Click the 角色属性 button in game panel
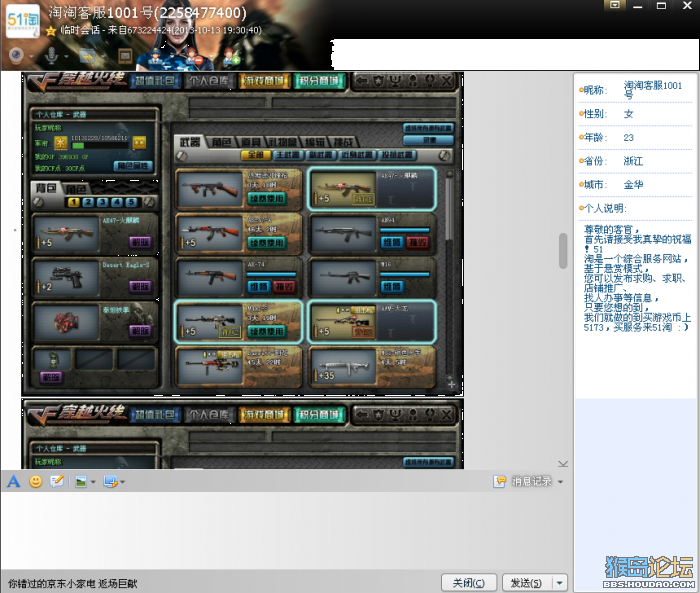The width and height of the screenshot is (700, 593). tap(133, 166)
